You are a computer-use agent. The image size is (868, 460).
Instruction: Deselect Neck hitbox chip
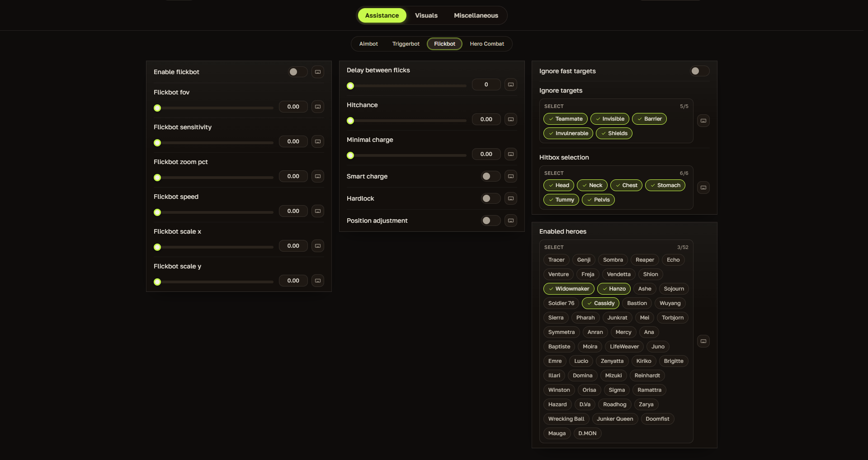coord(592,185)
